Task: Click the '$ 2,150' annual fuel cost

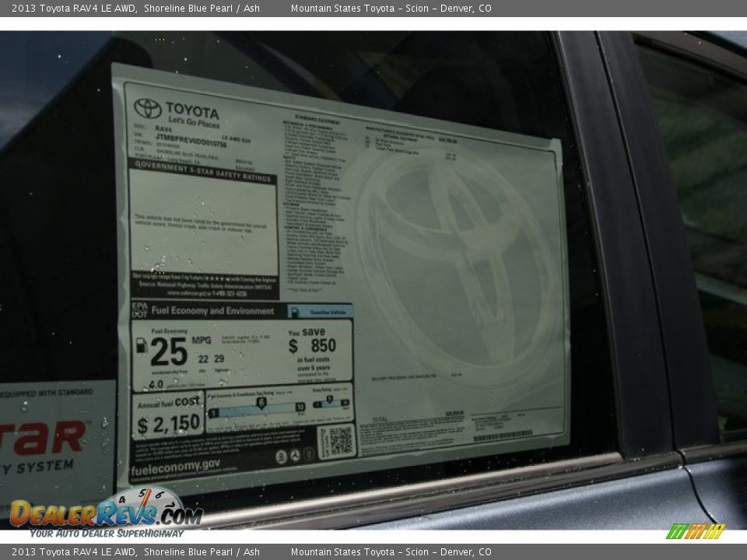Action: 168,424
